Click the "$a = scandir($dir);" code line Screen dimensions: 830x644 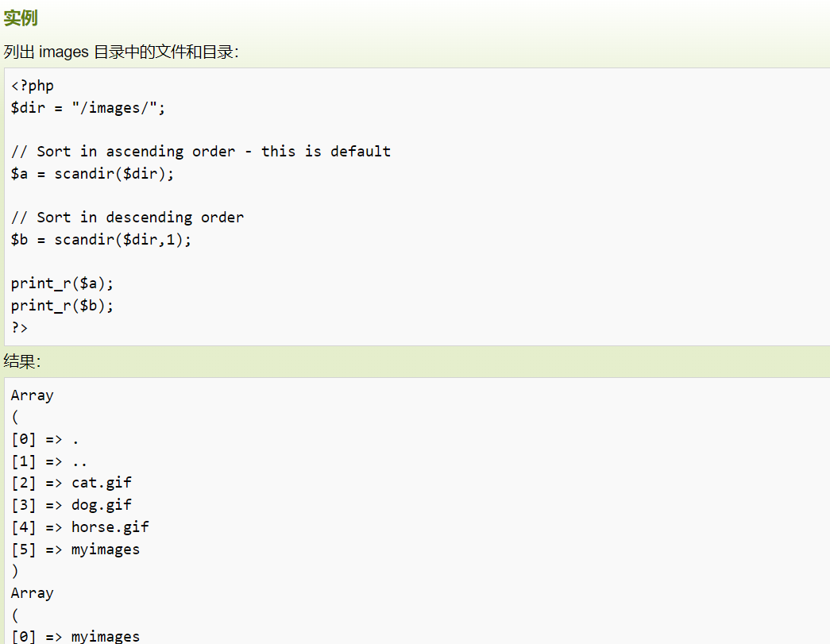coord(92,174)
